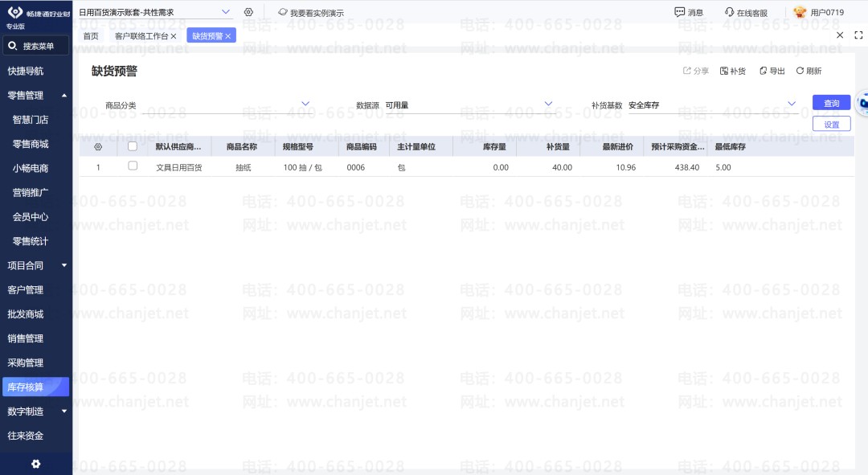Click the 分享 share icon

tap(696, 71)
